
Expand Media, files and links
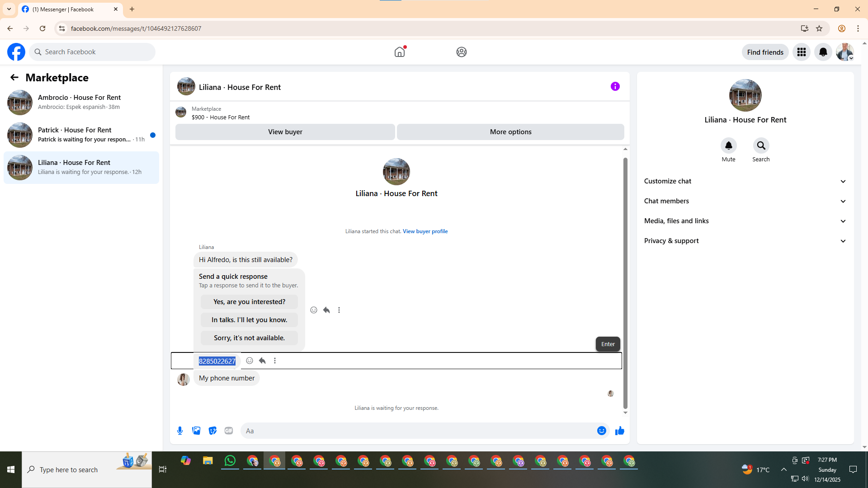[x=745, y=221]
